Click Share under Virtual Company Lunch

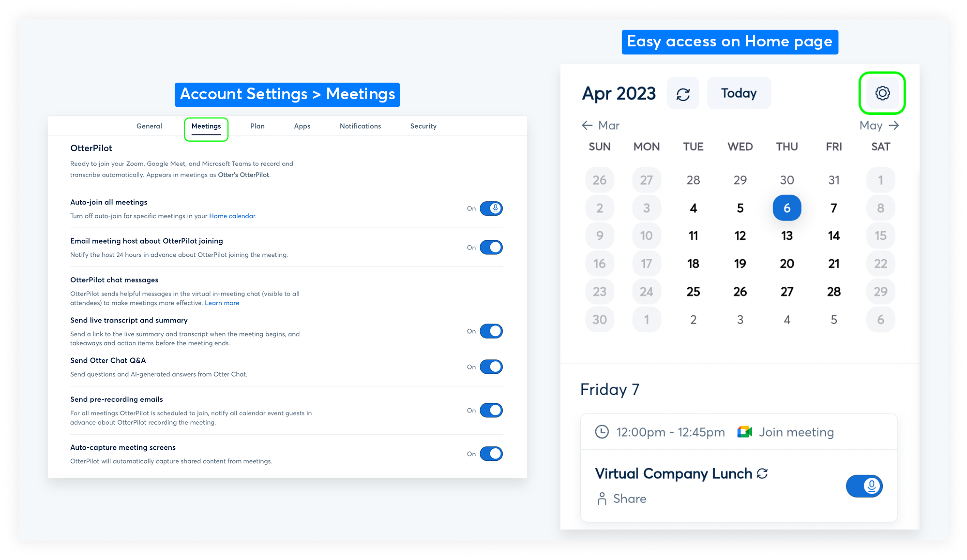point(629,499)
